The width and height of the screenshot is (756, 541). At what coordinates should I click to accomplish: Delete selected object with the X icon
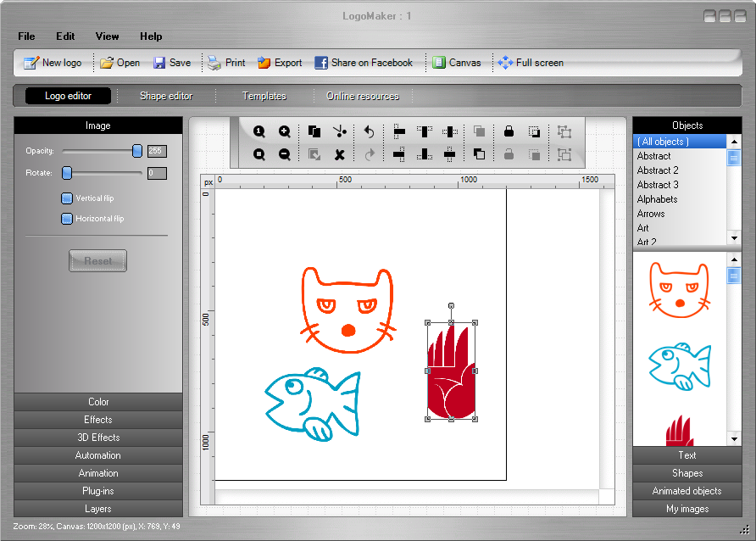(x=339, y=154)
